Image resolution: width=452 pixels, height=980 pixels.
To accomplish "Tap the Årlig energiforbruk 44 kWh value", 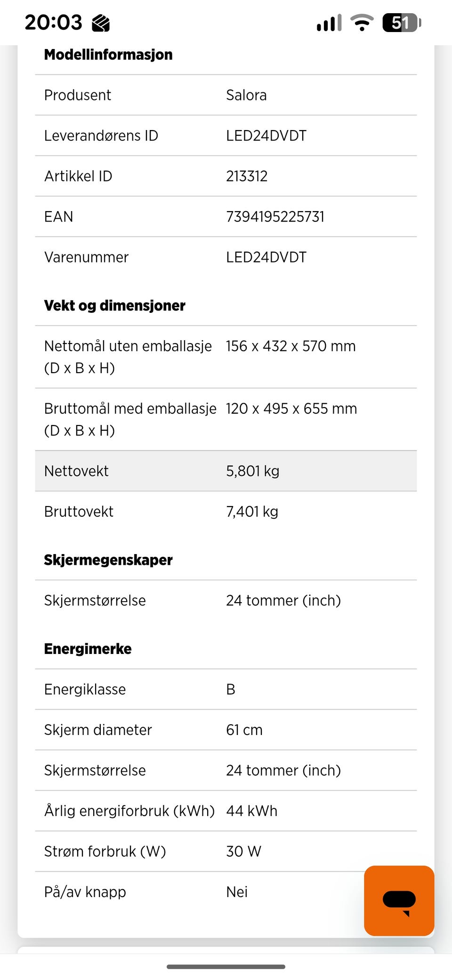I will tap(251, 811).
